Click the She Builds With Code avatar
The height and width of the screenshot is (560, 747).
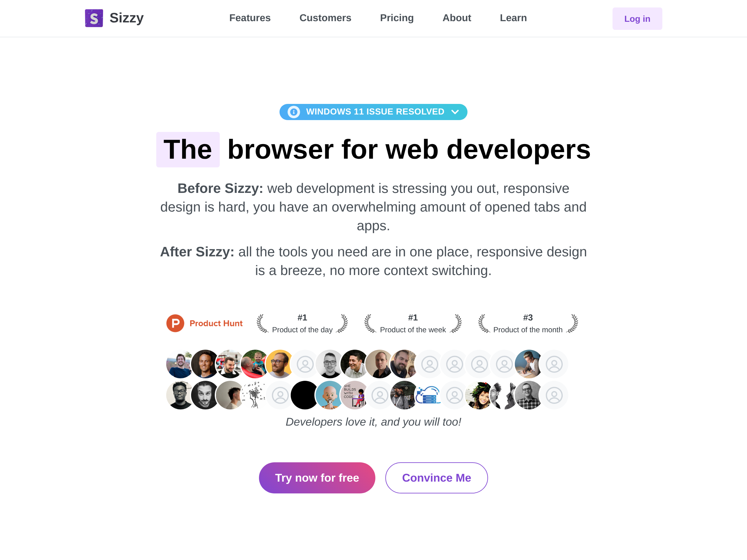coord(355,395)
